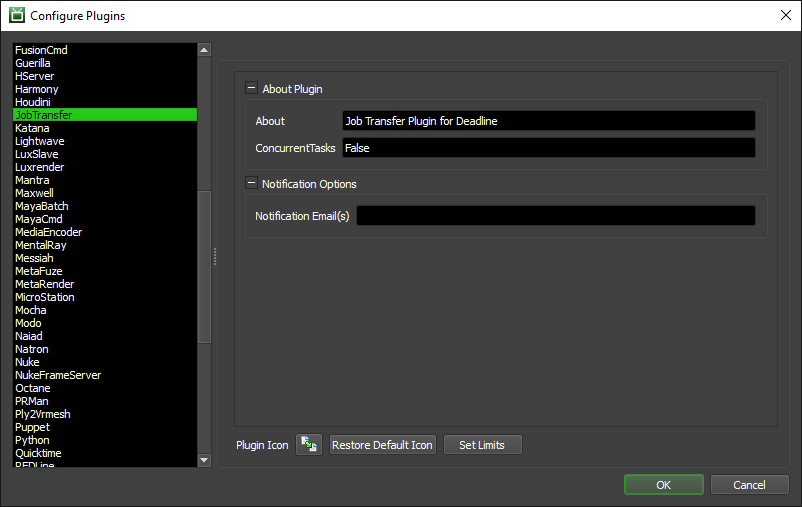Click the splitter handle beside plugin list
The image size is (802, 507).
pos(215,257)
